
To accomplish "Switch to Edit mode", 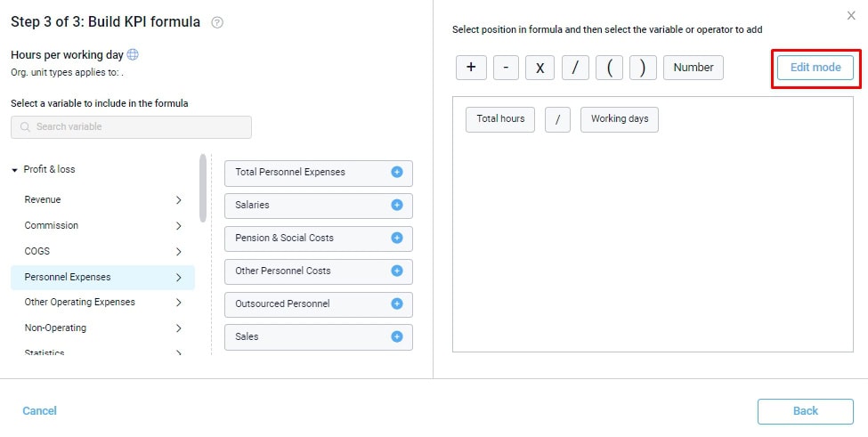I will coord(815,68).
